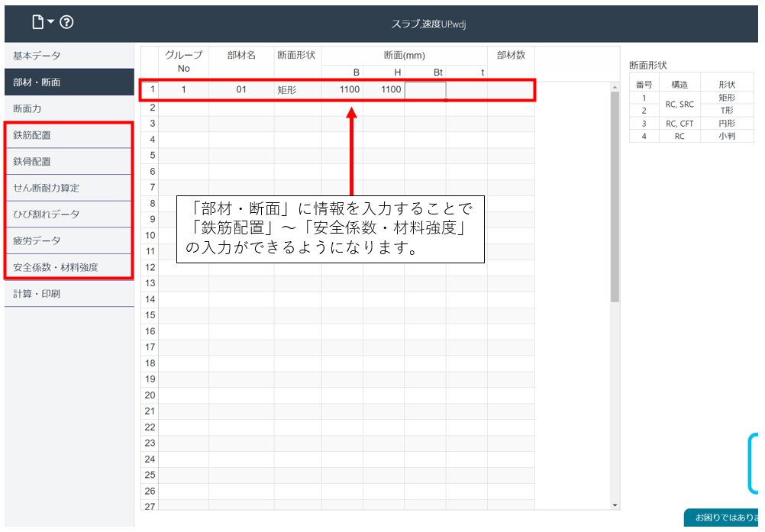
Task: Go to 鉄筋配置 in the sidebar
Action: (x=69, y=135)
